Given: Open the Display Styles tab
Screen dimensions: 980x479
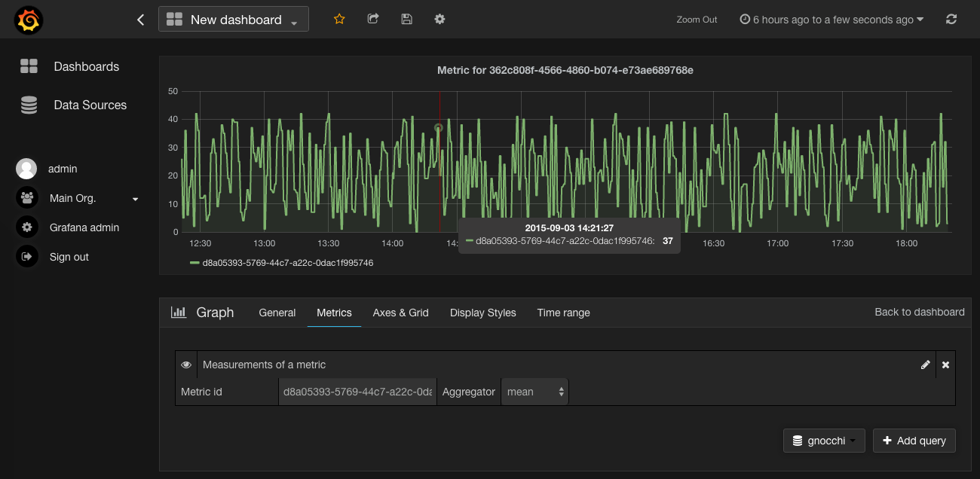Looking at the screenshot, I should click(x=482, y=313).
